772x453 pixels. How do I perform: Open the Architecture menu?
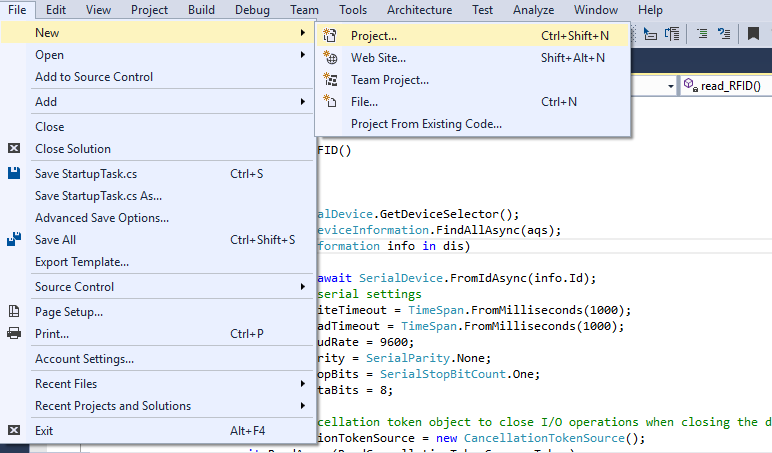[419, 10]
